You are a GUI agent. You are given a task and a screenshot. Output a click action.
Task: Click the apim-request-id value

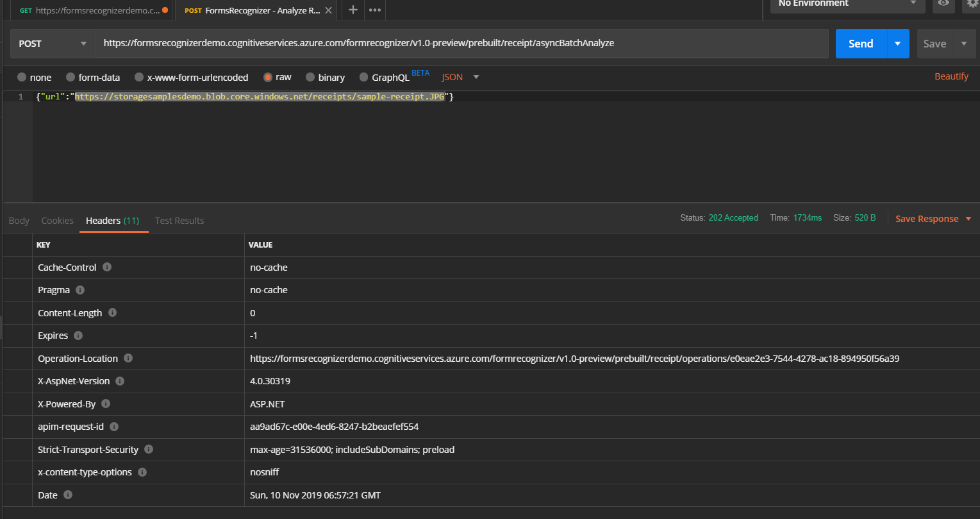(334, 427)
